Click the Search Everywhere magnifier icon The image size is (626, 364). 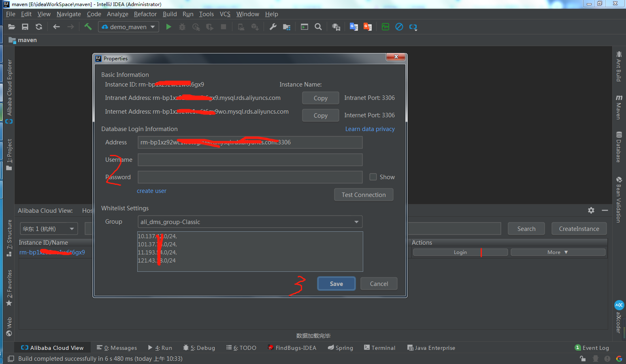click(318, 27)
